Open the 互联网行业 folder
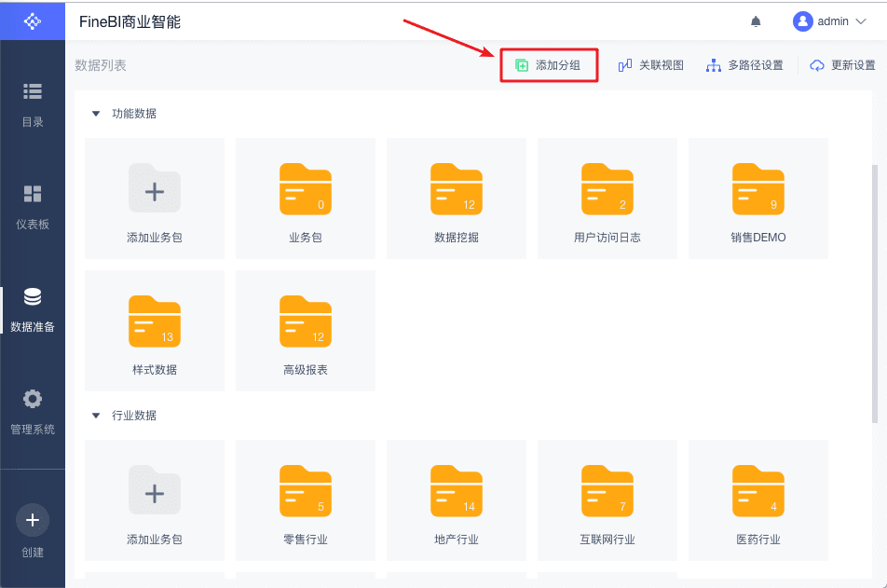Image resolution: width=887 pixels, height=588 pixels. [607, 500]
